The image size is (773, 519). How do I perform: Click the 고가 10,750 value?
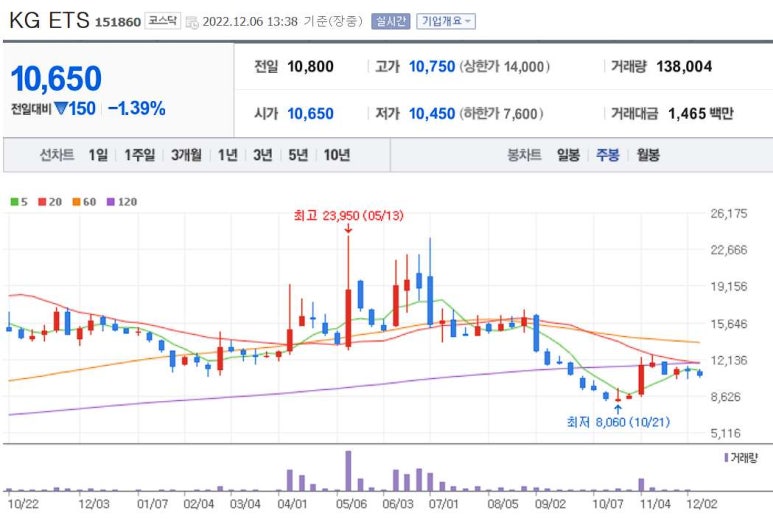point(432,67)
